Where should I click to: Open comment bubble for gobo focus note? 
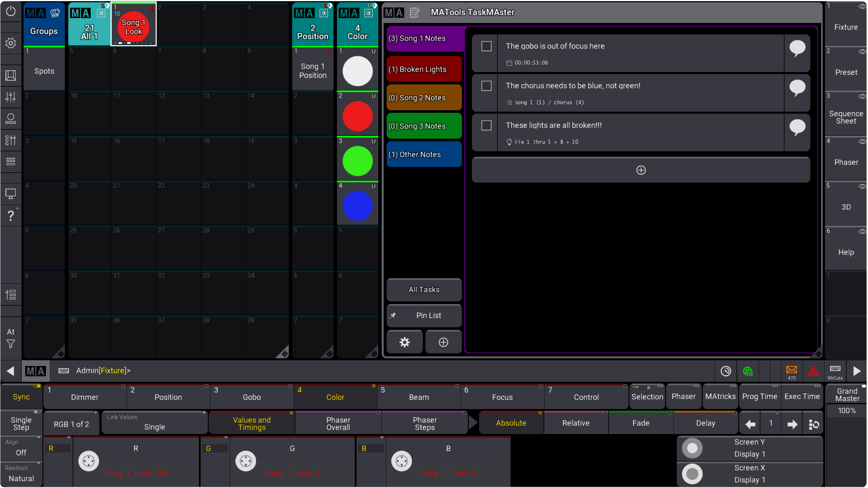[797, 49]
